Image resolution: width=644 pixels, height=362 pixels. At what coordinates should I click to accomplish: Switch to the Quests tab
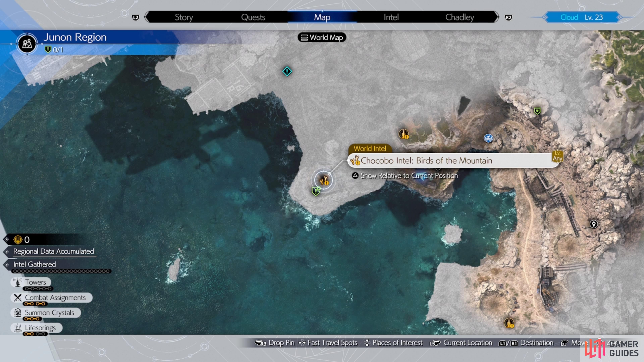click(253, 17)
